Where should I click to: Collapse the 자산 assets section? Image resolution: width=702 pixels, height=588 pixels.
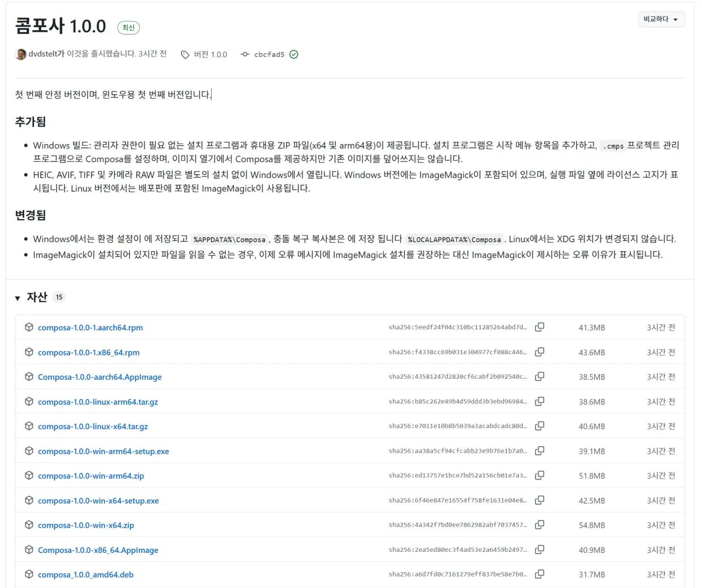(18, 298)
